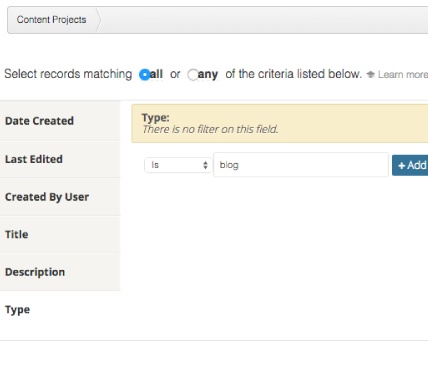
Task: Open the "Is" operator dropdown
Action: [178, 165]
